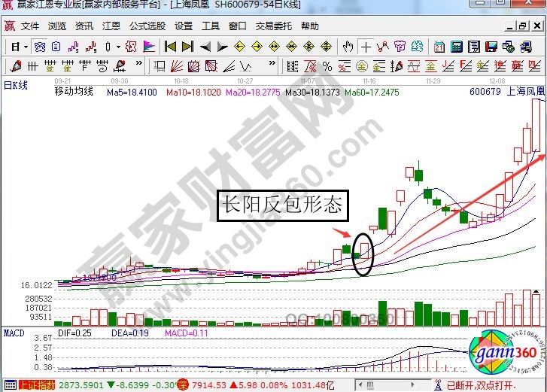Open the 交易委托 menu

pyautogui.click(x=274, y=26)
